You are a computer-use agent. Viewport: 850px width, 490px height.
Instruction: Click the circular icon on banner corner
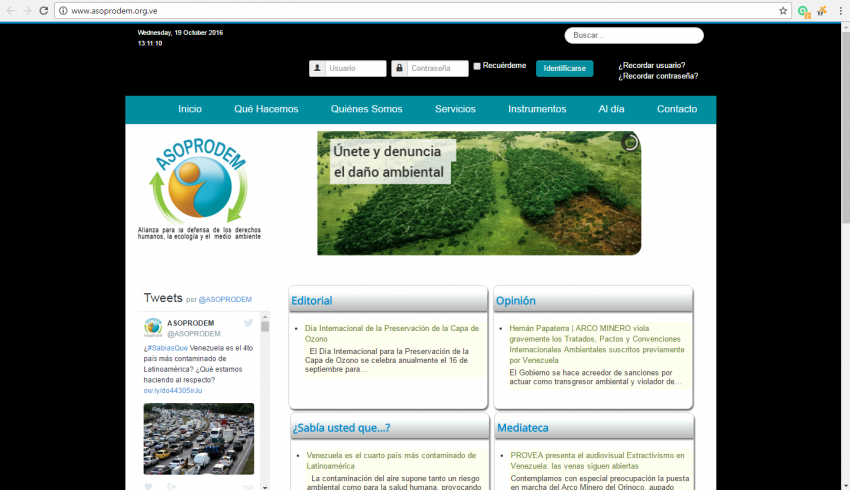[x=629, y=143]
